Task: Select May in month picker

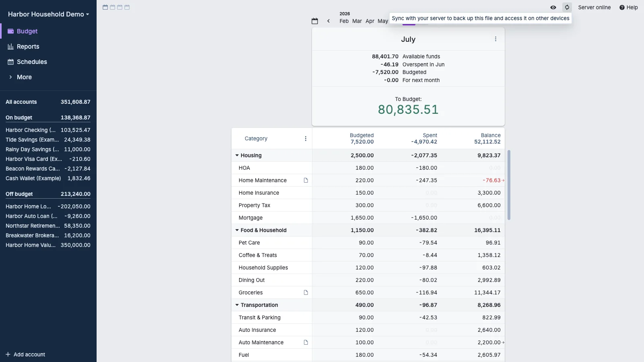Action: tap(383, 21)
